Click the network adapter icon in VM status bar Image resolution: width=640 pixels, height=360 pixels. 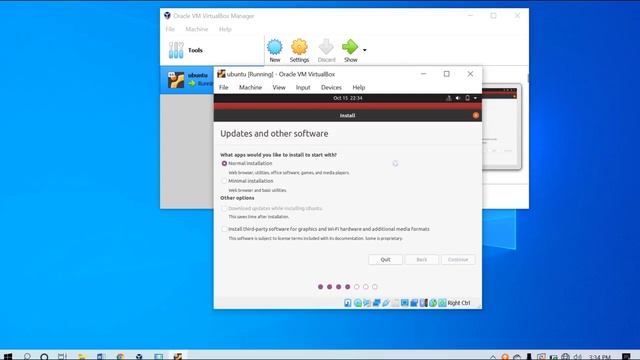(x=376, y=303)
